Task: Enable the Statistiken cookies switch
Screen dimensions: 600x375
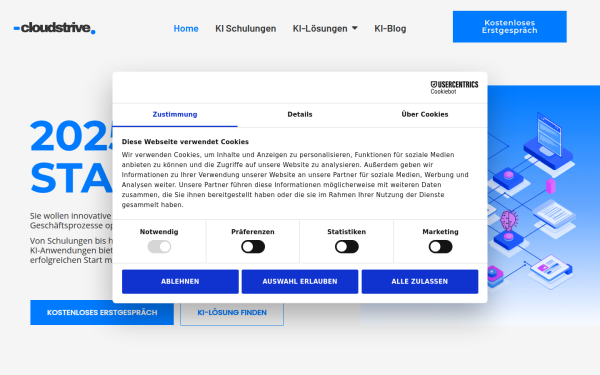Action: tap(347, 247)
